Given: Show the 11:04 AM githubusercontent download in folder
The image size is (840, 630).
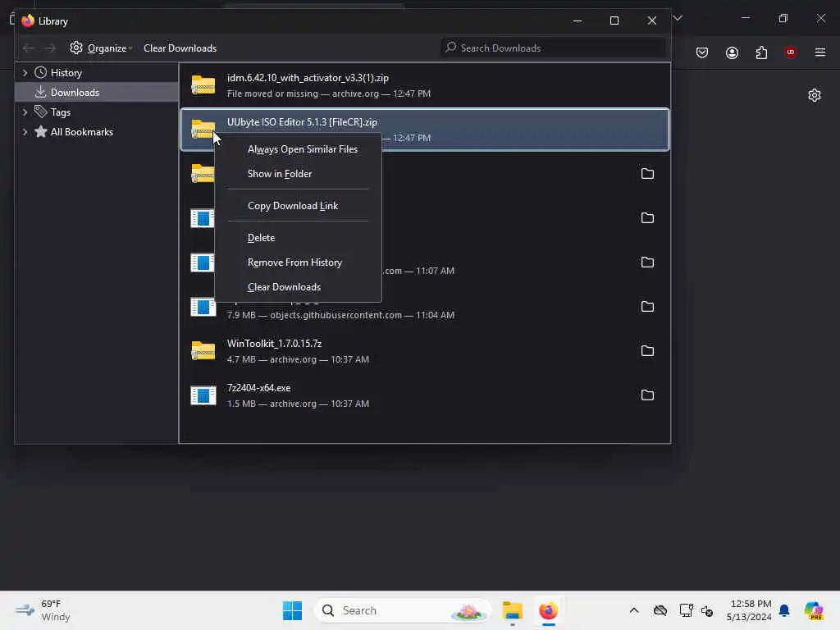Looking at the screenshot, I should [647, 307].
